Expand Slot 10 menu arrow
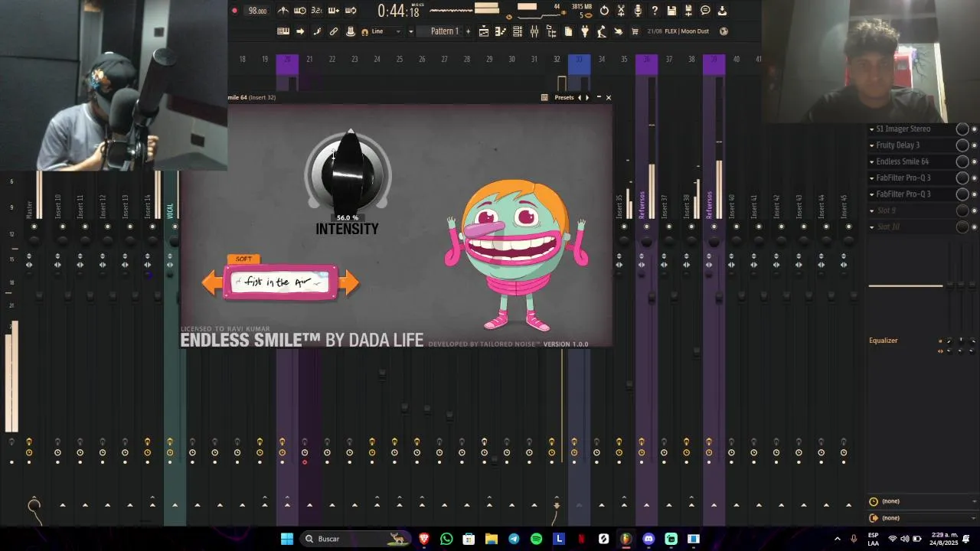980x551 pixels. [871, 227]
